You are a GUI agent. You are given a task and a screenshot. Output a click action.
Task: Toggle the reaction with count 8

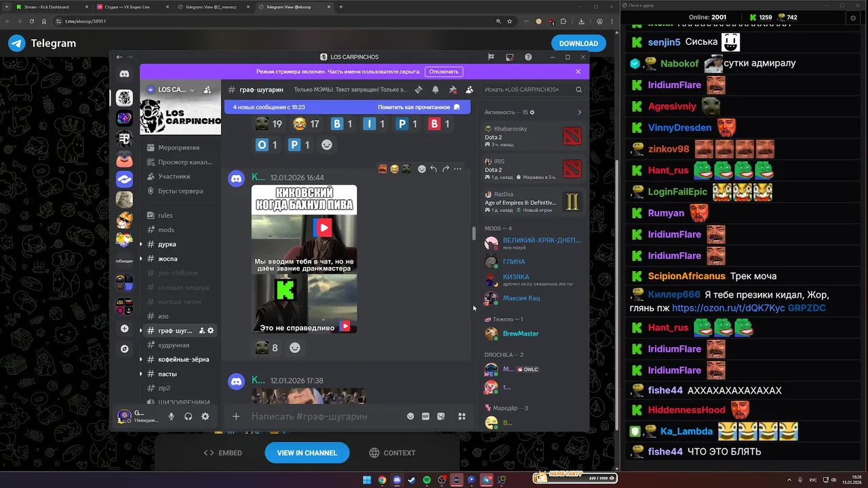267,348
